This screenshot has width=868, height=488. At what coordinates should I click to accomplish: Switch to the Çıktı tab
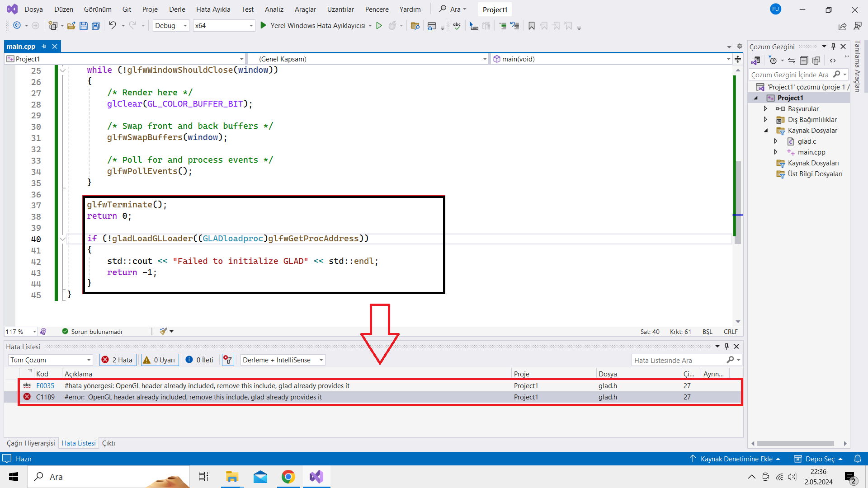[108, 443]
